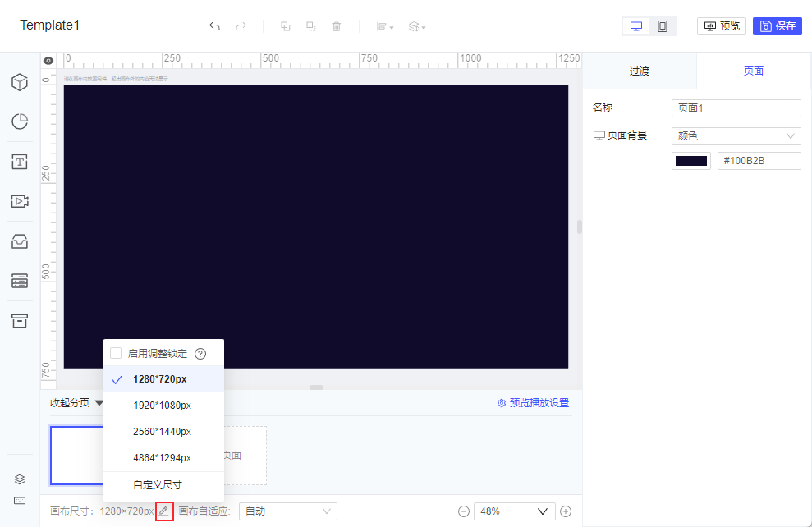Click the 保存 save button

(778, 26)
